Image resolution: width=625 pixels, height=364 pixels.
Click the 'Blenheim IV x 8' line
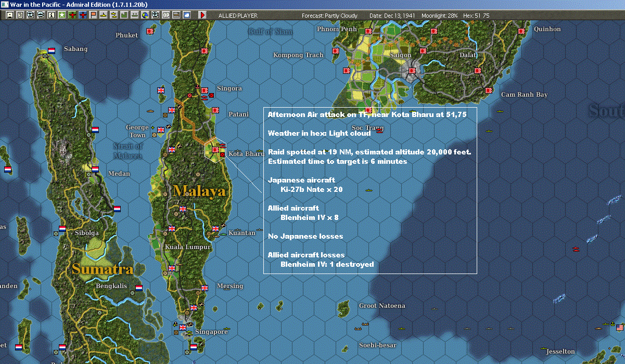[309, 217]
